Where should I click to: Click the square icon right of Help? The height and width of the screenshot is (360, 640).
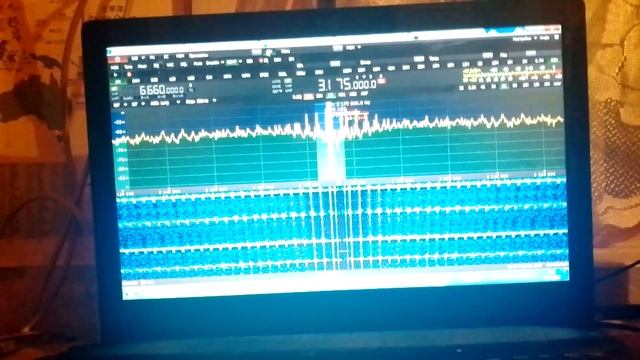[x=556, y=38]
